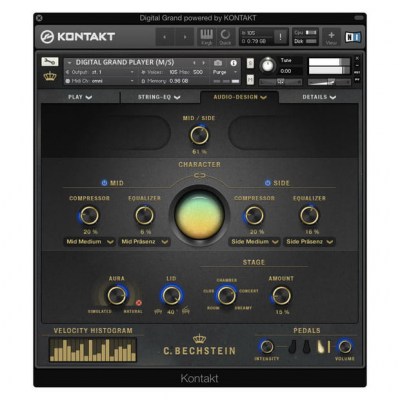The width and height of the screenshot is (400, 400).
Task: Click the left soft pedal
Action: (292, 347)
